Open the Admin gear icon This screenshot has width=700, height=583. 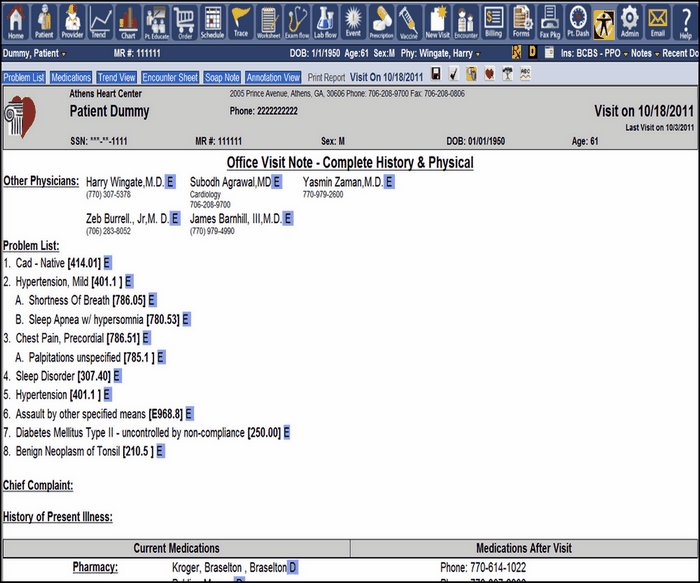point(629,21)
